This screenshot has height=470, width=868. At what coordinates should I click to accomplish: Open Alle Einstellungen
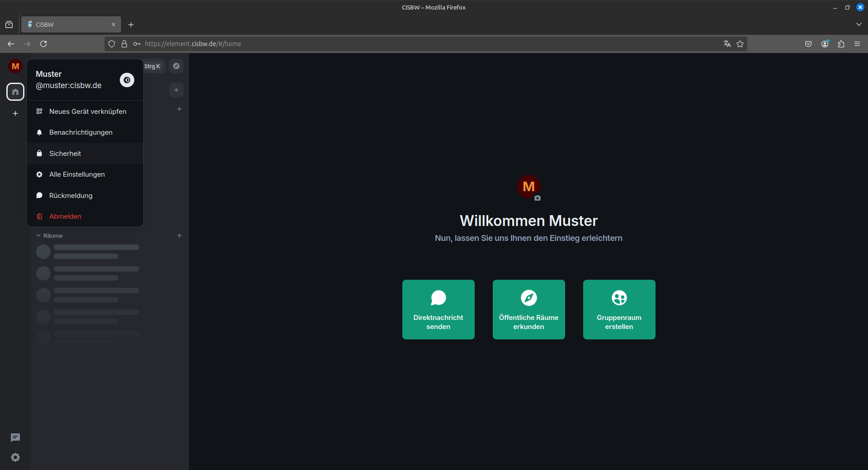pos(77,174)
